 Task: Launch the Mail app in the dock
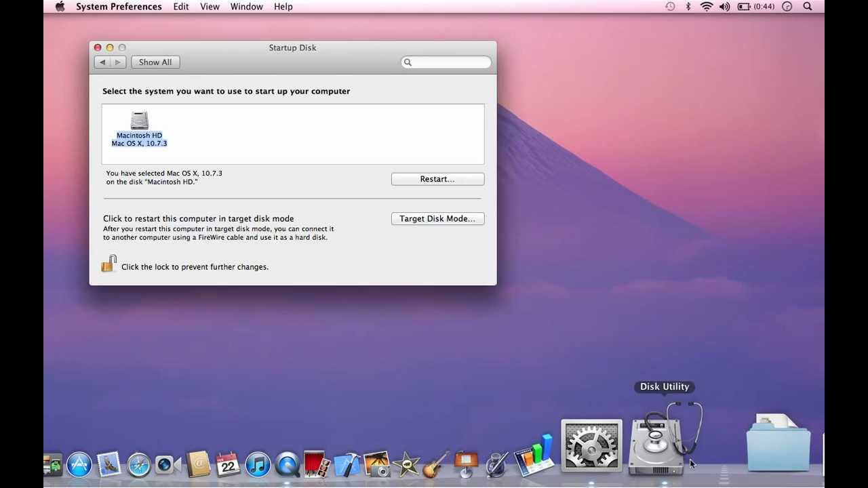pos(109,464)
